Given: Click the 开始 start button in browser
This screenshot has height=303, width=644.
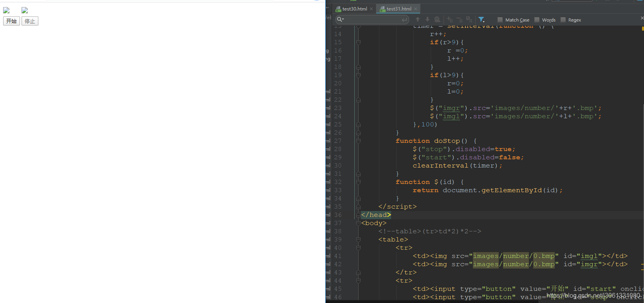Looking at the screenshot, I should tap(11, 21).
